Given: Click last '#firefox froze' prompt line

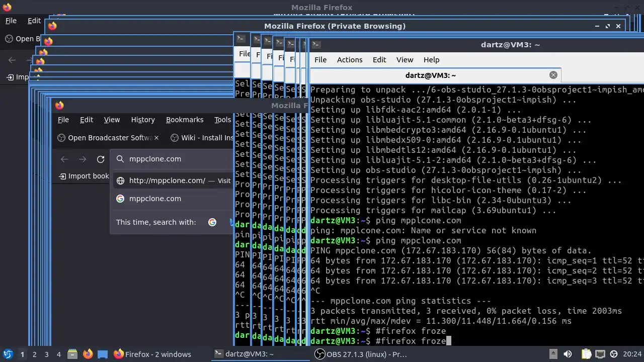Looking at the screenshot, I should [x=381, y=341].
